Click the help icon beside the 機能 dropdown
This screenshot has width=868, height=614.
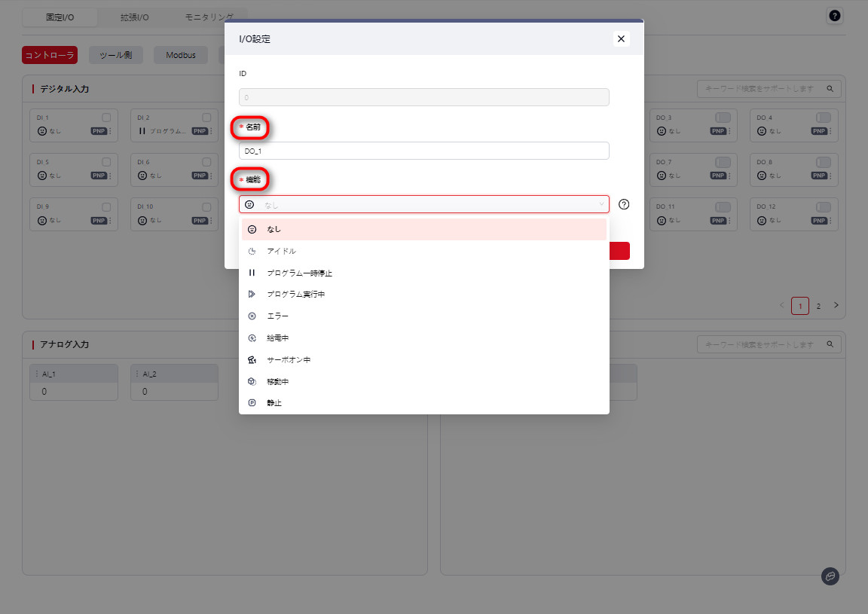(x=624, y=204)
